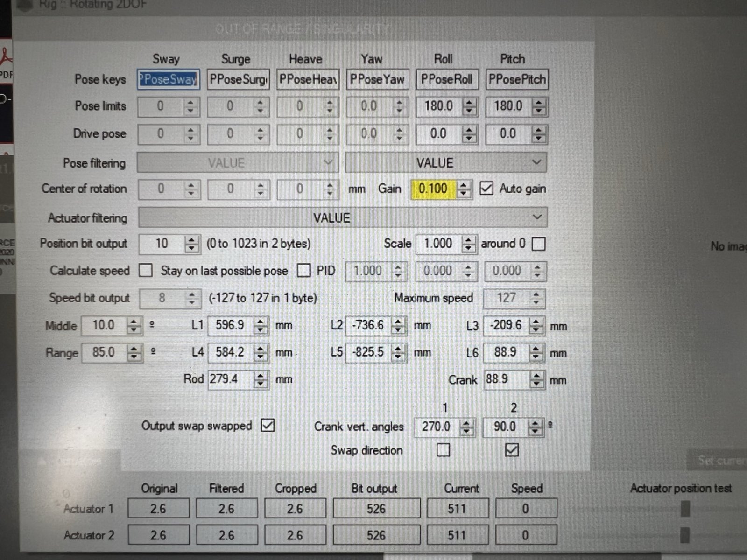
Task: Click the Pitch pose key field
Action: [x=517, y=79]
